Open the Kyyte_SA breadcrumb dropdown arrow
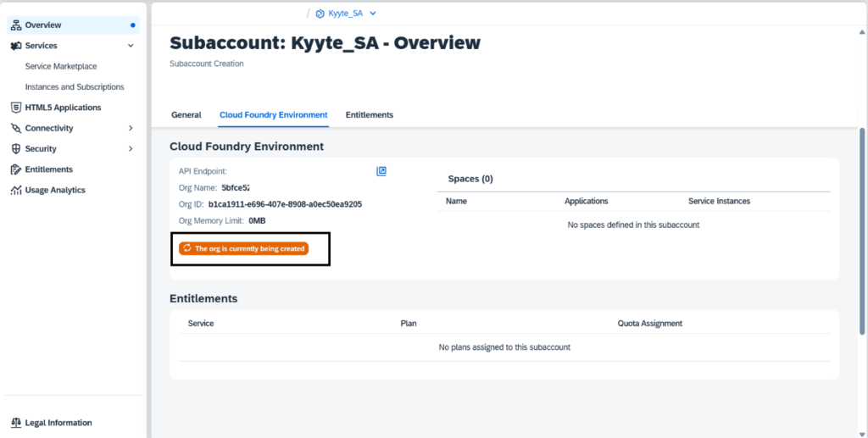 pyautogui.click(x=373, y=14)
